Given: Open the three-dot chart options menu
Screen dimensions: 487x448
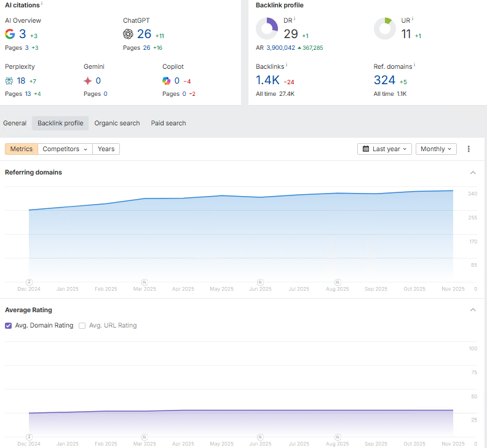Looking at the screenshot, I should click(469, 149).
